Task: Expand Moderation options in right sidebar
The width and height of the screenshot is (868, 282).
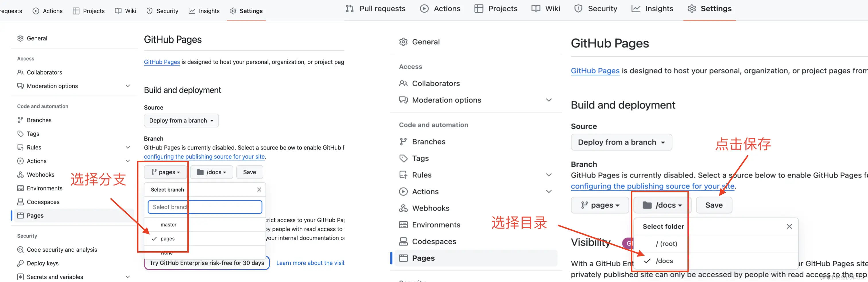Action: 549,100
